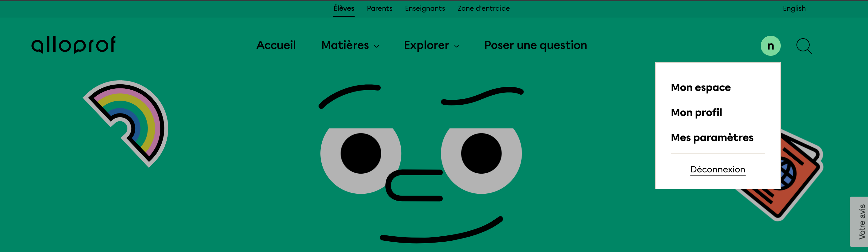868x252 pixels.
Task: Expand the Matières dropdown menu
Action: 350,45
